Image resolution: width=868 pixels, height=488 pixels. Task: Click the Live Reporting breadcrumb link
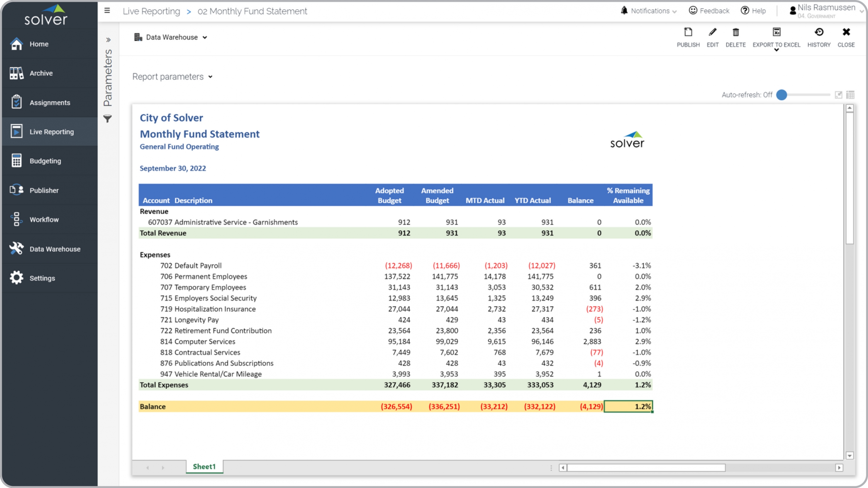click(x=151, y=11)
